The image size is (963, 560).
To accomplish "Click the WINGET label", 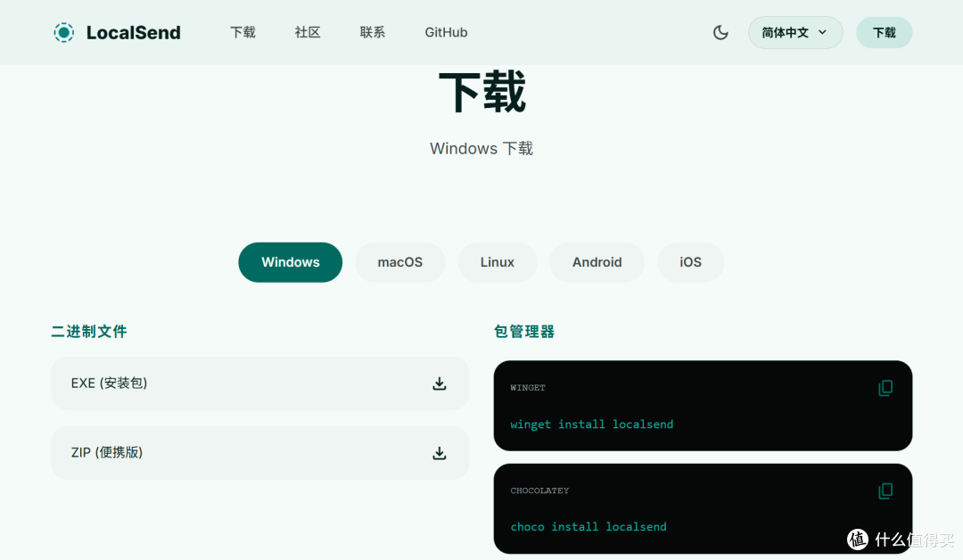I will click(x=528, y=388).
